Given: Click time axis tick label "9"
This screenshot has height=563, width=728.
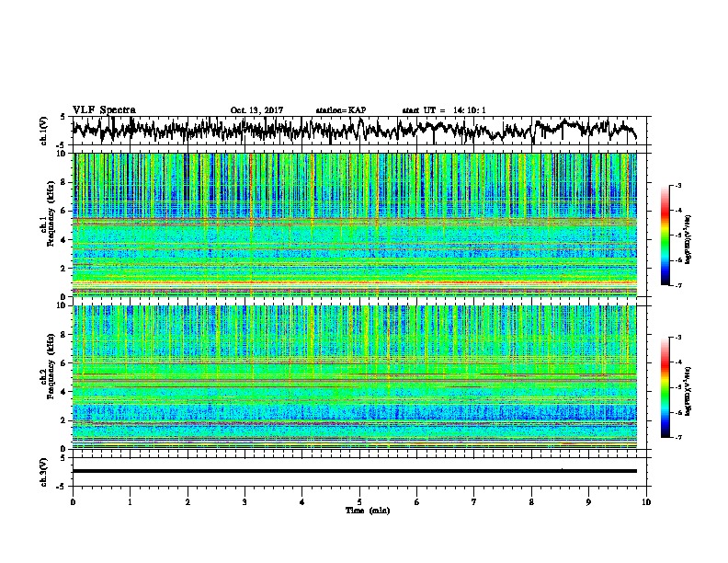Looking at the screenshot, I should pos(588,502).
